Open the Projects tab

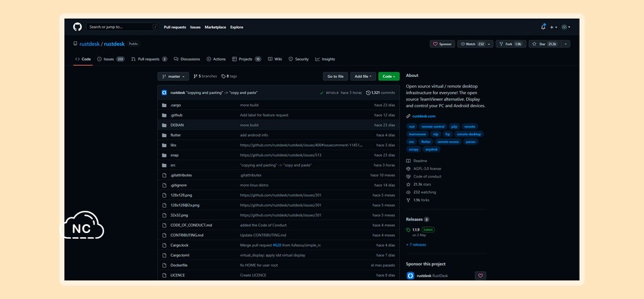pyautogui.click(x=247, y=59)
